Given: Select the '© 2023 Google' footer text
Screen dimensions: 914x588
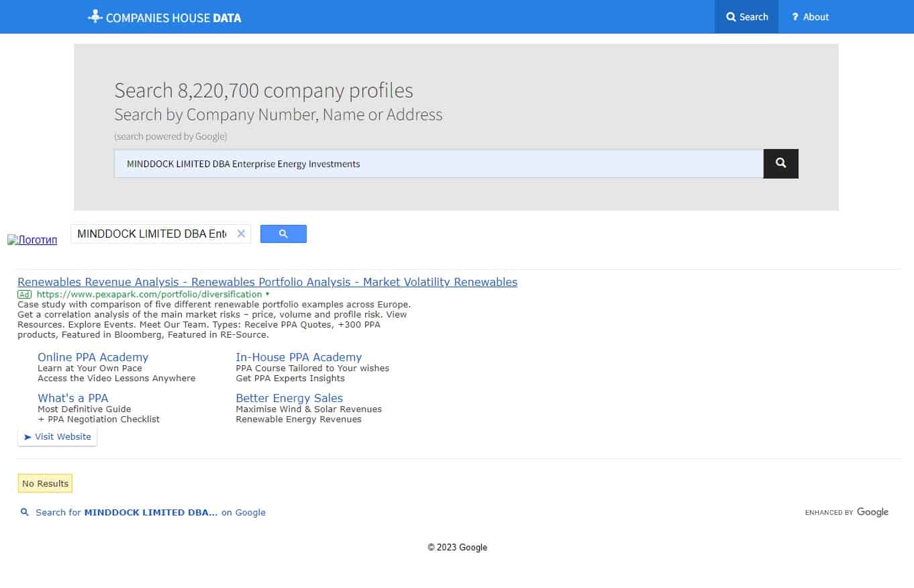Looking at the screenshot, I should tap(458, 547).
